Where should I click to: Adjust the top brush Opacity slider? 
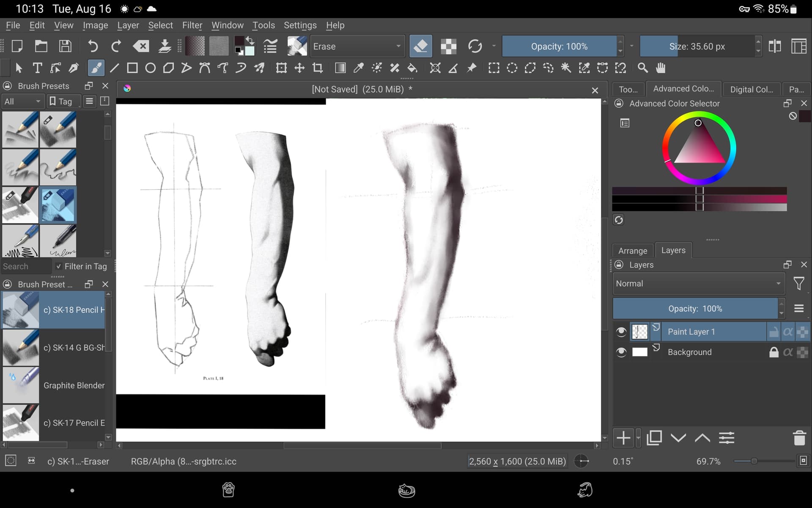pyautogui.click(x=559, y=46)
